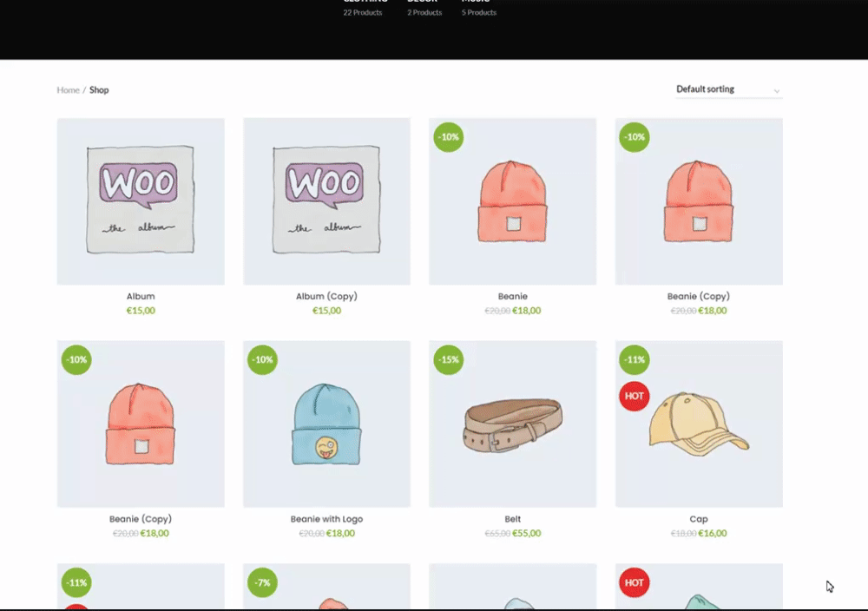Click the product title 'Beanie with Logo'

click(x=326, y=519)
